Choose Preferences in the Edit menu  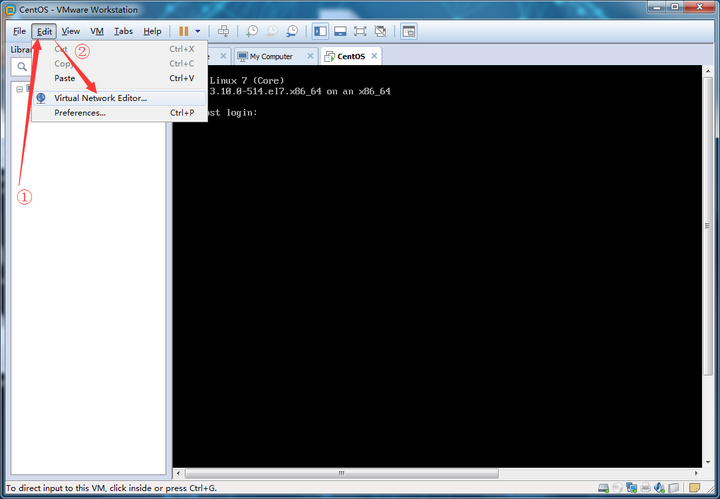(120, 113)
